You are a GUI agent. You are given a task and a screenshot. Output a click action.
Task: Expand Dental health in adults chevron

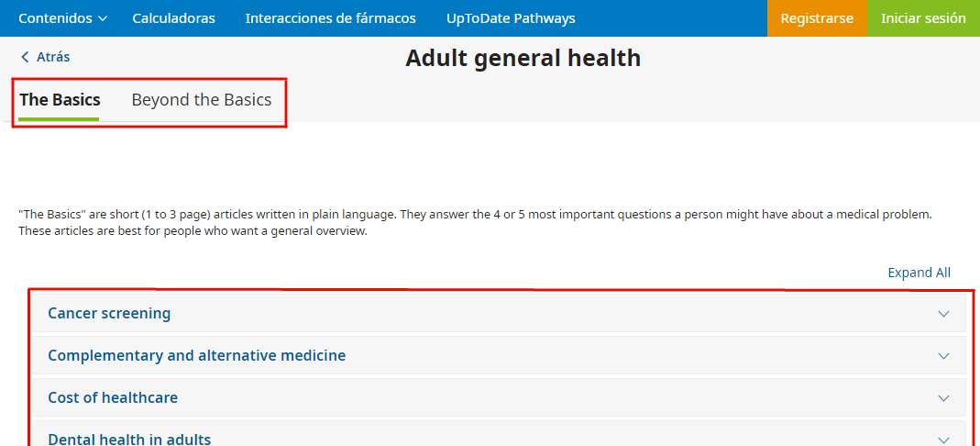(x=944, y=440)
